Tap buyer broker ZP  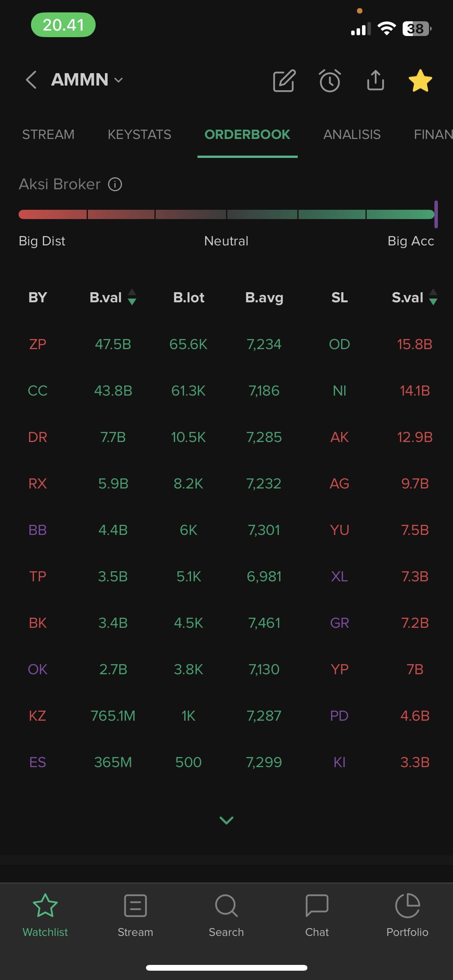(x=38, y=344)
